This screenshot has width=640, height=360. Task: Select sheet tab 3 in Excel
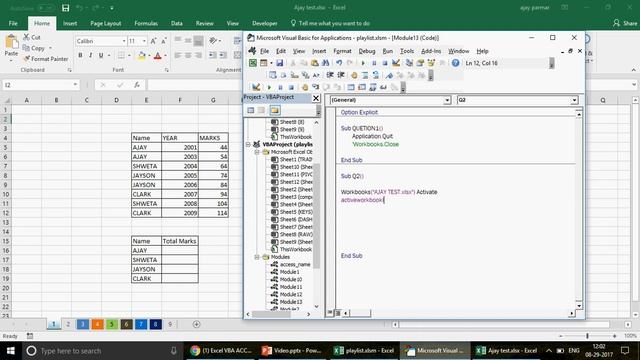pyautogui.click(x=82, y=324)
